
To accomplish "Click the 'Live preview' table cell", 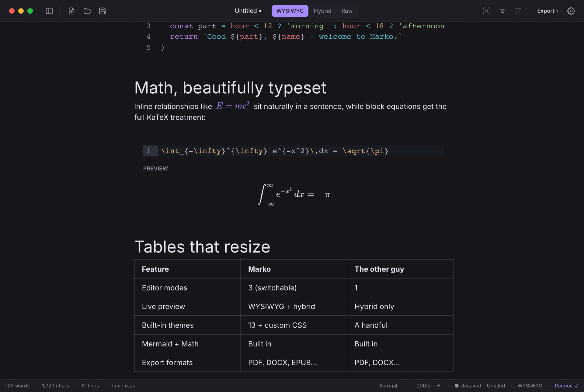I will click(x=187, y=306).
